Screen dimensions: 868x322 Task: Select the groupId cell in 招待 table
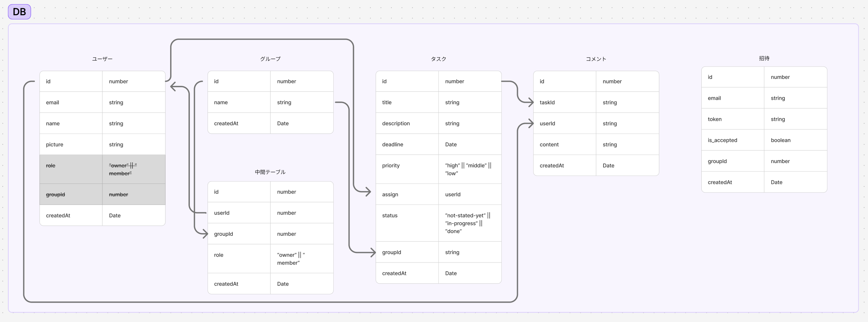point(733,161)
